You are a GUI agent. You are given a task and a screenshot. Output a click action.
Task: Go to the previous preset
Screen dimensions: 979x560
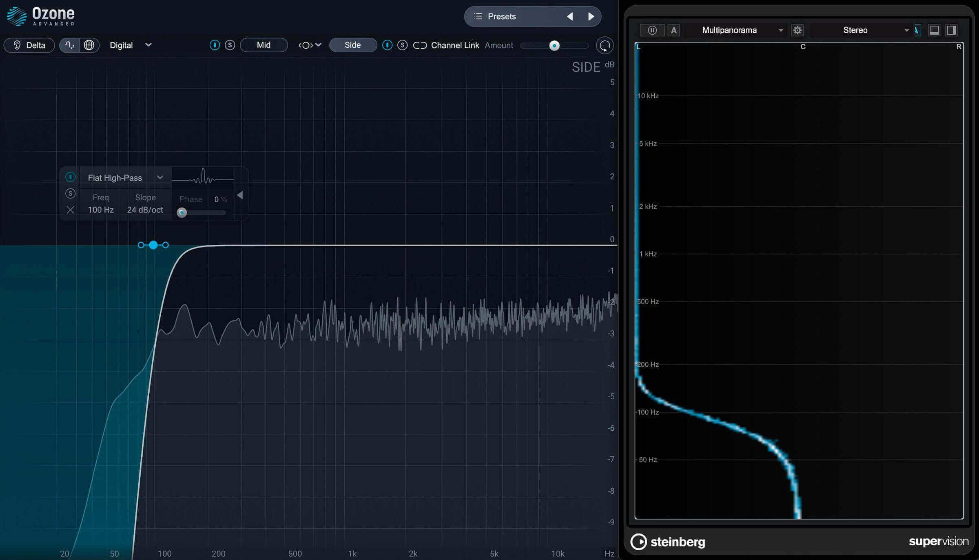click(570, 16)
